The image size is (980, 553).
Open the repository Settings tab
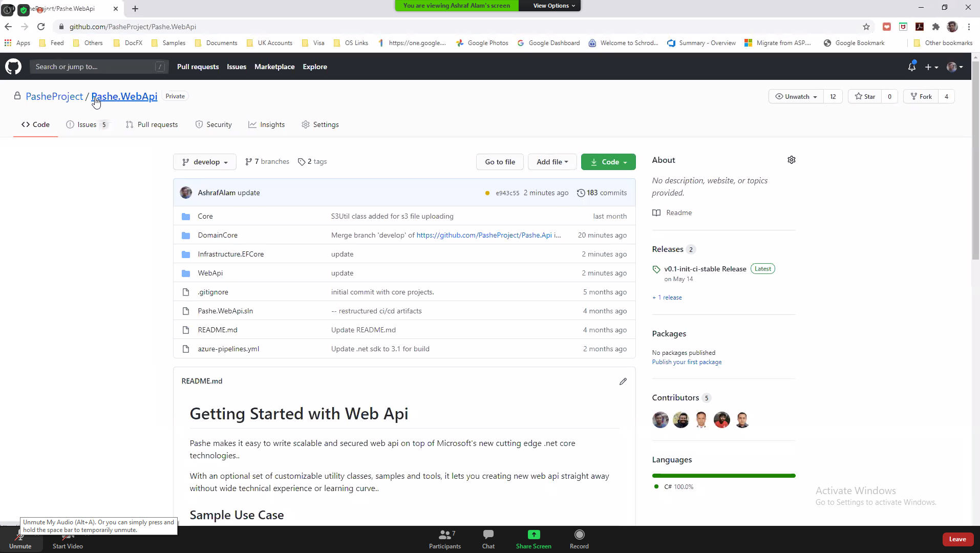coord(320,124)
